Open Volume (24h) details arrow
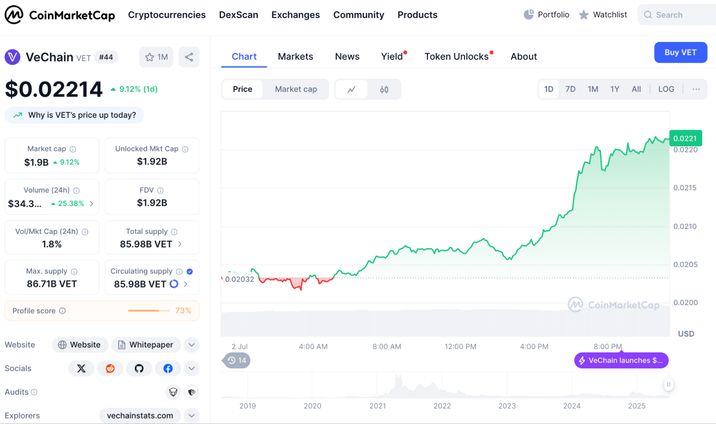The width and height of the screenshot is (716, 424). pos(91,204)
